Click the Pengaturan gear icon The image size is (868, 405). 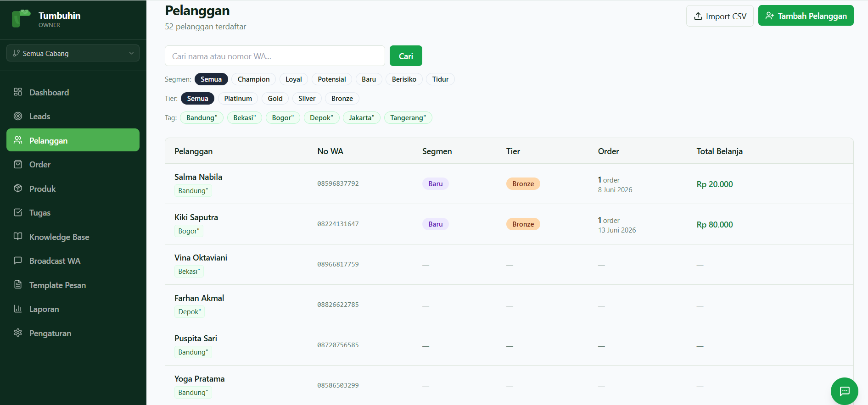[18, 333]
